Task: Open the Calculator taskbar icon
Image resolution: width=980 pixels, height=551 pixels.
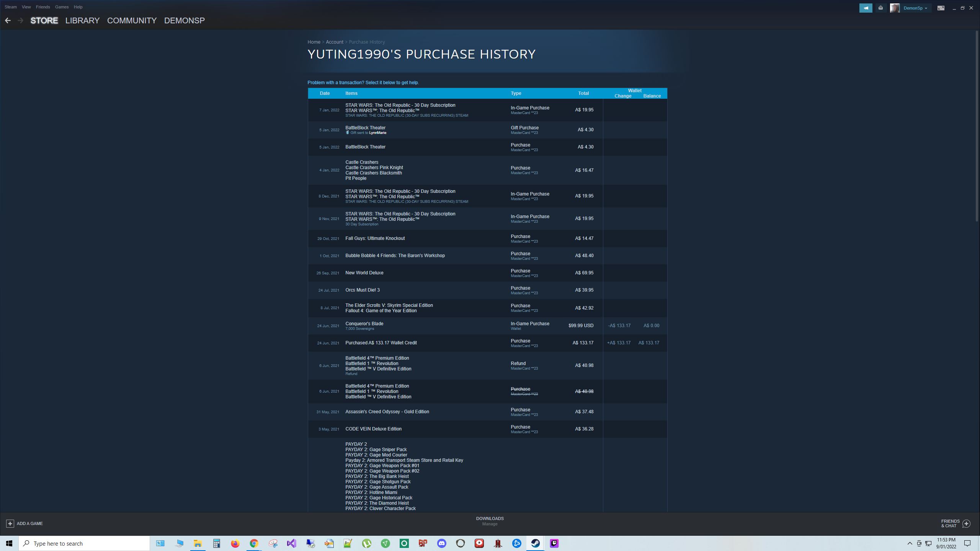Action: tap(216, 543)
